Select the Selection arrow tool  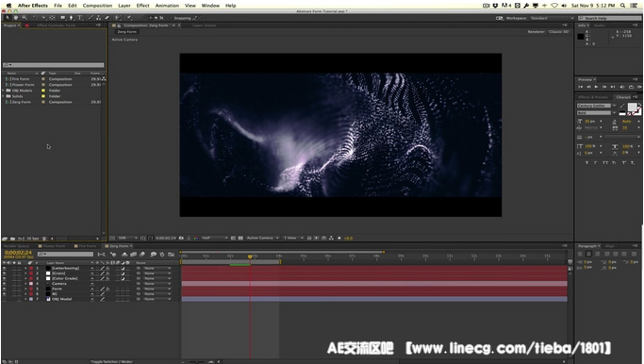(8, 18)
